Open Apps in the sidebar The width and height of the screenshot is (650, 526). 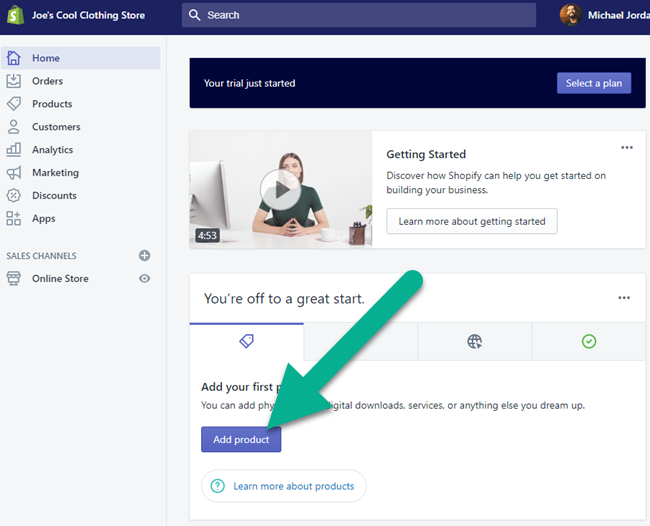(43, 219)
